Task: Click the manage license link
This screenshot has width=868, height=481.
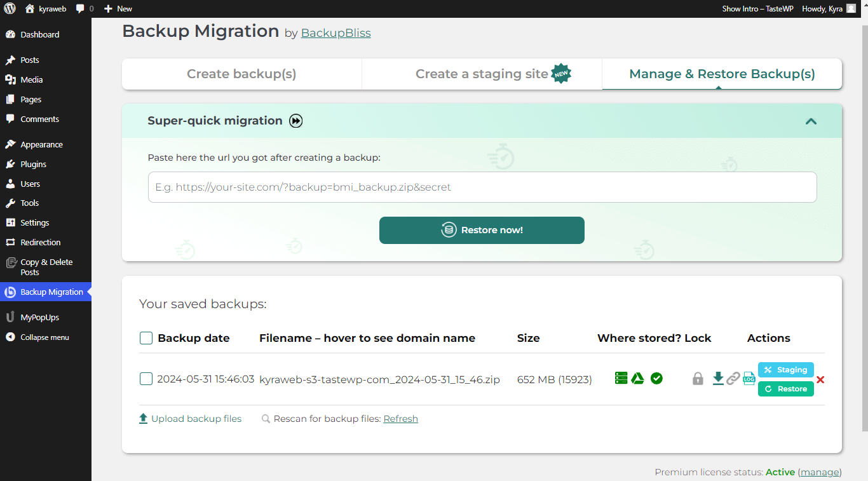Action: (x=820, y=472)
